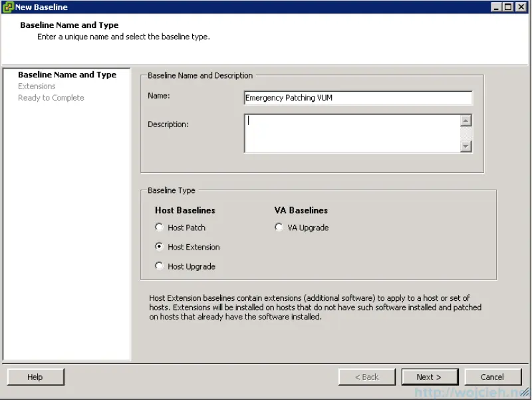Select the Host Patch radio button
532x400 pixels.
(159, 227)
